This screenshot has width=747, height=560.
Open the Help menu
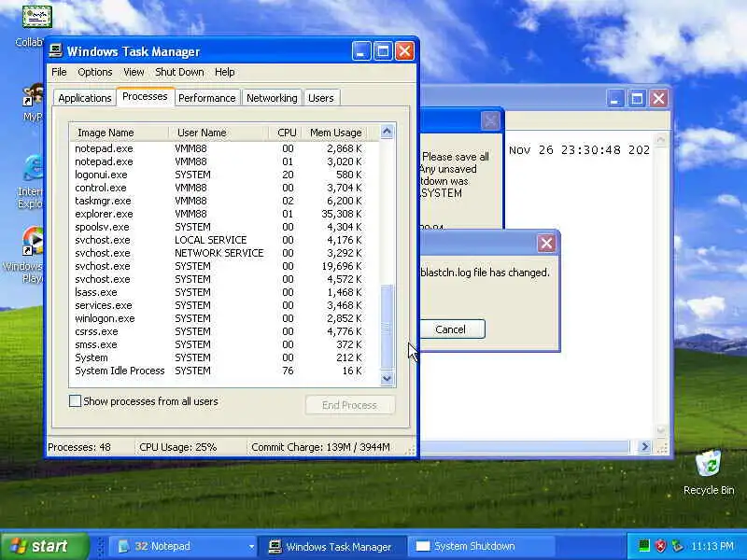pyautogui.click(x=224, y=72)
